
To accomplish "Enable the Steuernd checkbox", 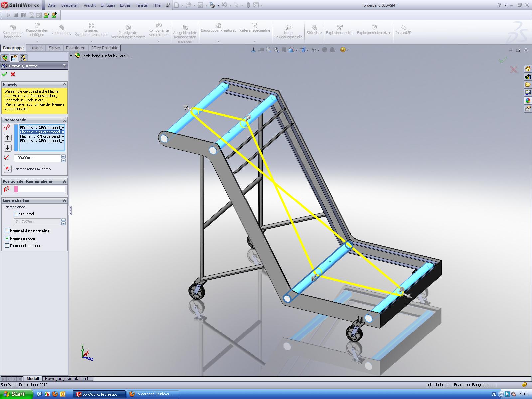I will 16,214.
